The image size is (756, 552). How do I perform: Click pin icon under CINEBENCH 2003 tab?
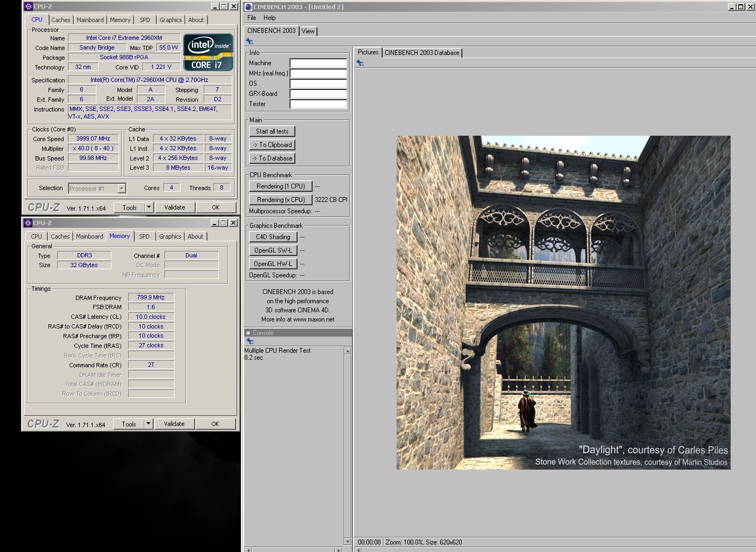(249, 41)
